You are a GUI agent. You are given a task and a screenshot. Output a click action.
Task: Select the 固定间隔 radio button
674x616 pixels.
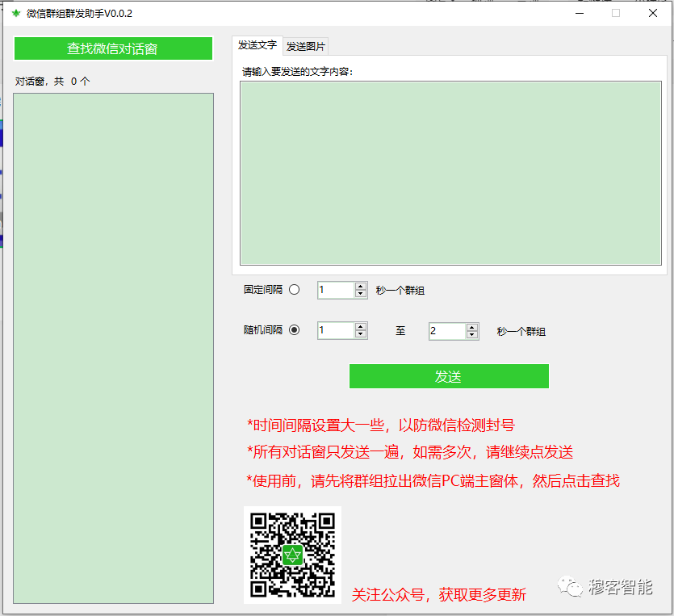294,289
